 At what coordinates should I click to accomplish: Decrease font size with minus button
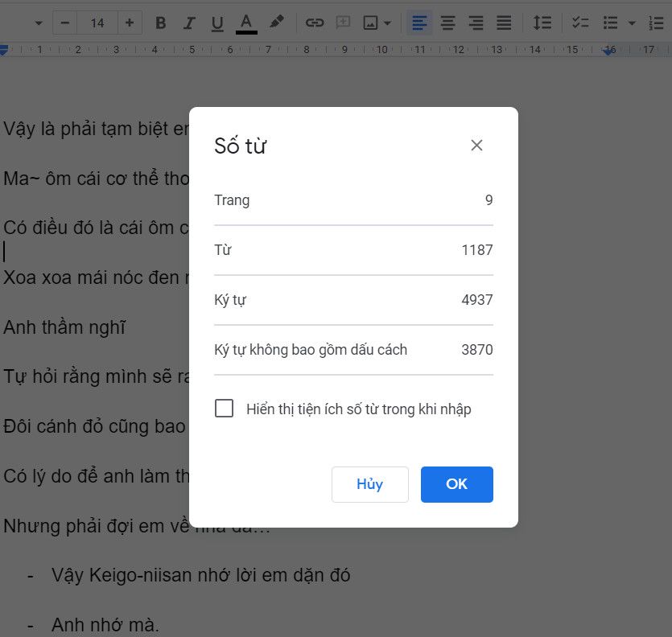(x=65, y=23)
